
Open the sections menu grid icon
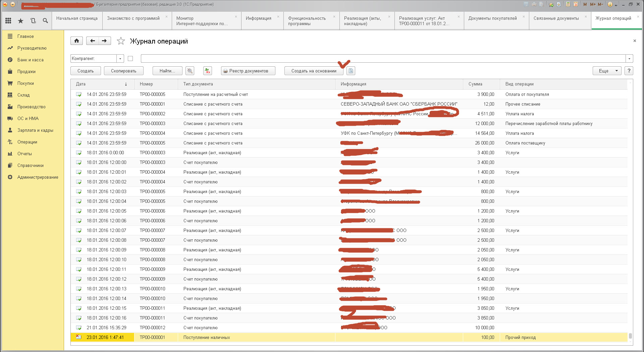(8, 21)
